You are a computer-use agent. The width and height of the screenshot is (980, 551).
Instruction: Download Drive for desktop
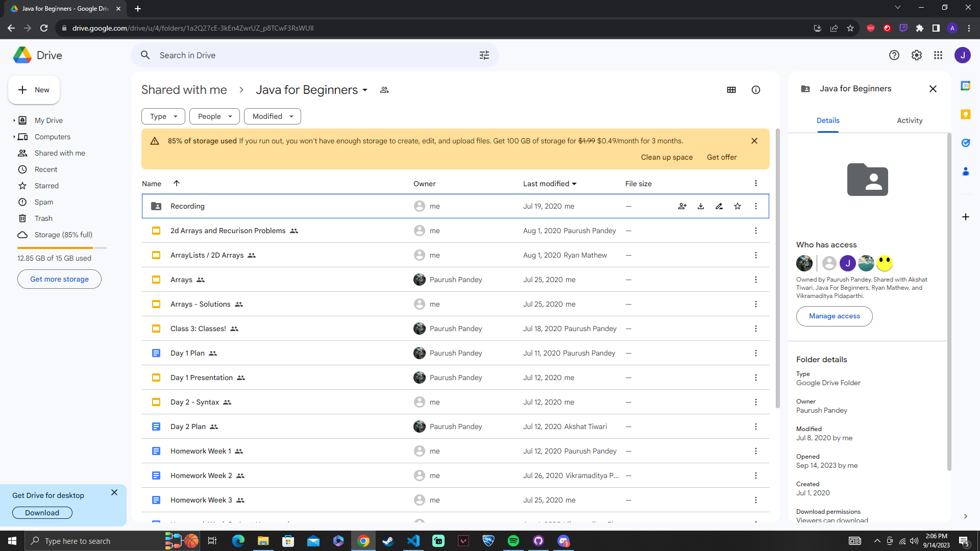point(42,513)
